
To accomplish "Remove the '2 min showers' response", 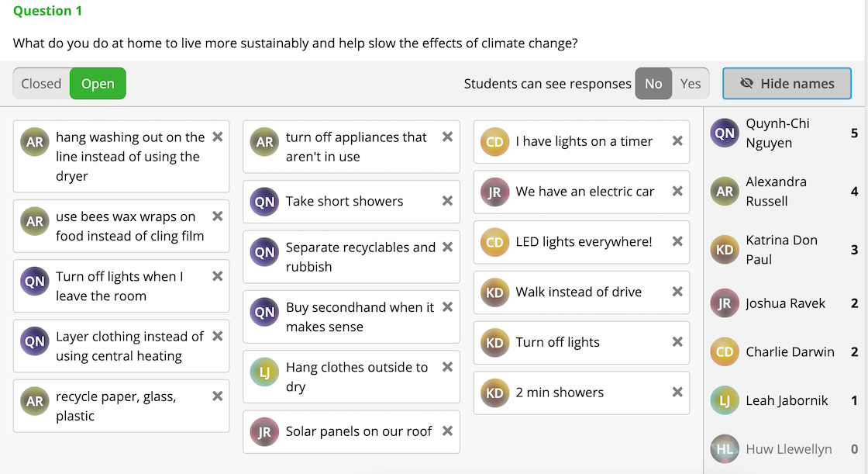I will [677, 392].
